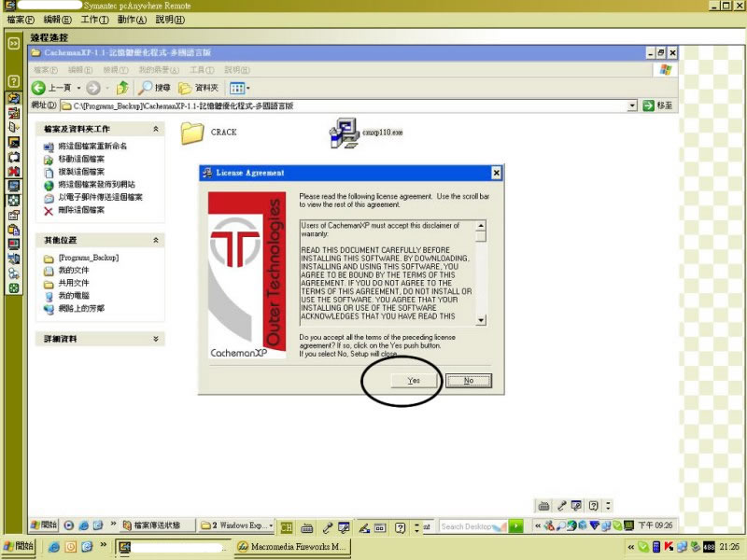Switch to Macromedia Fireworks taskbar button
Viewport: 747px width, 560px height.
click(x=292, y=547)
